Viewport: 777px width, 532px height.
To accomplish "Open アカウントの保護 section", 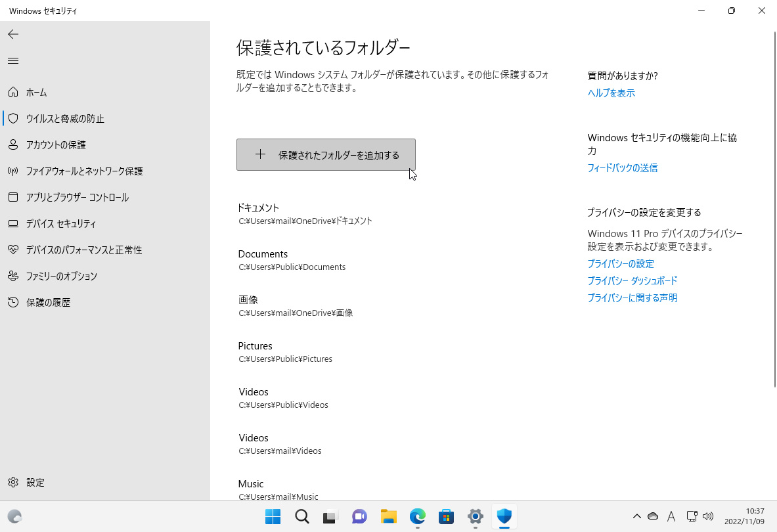I will [56, 144].
